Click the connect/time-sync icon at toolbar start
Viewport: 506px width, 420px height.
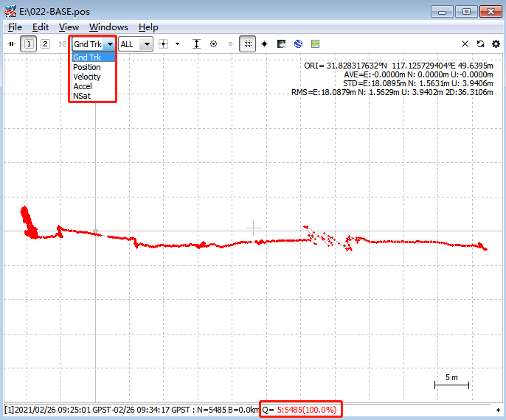coord(11,44)
